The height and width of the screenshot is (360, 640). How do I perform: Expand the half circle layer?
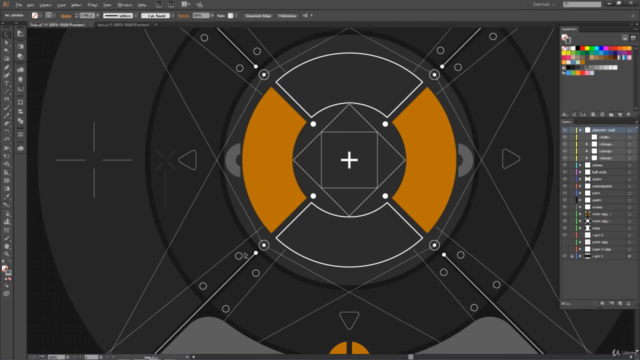coord(580,172)
